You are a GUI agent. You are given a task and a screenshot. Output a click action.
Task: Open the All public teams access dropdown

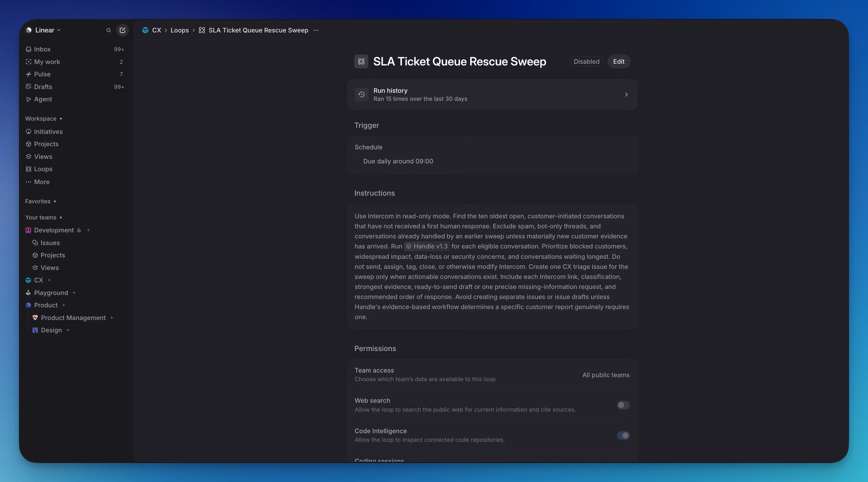pos(606,375)
